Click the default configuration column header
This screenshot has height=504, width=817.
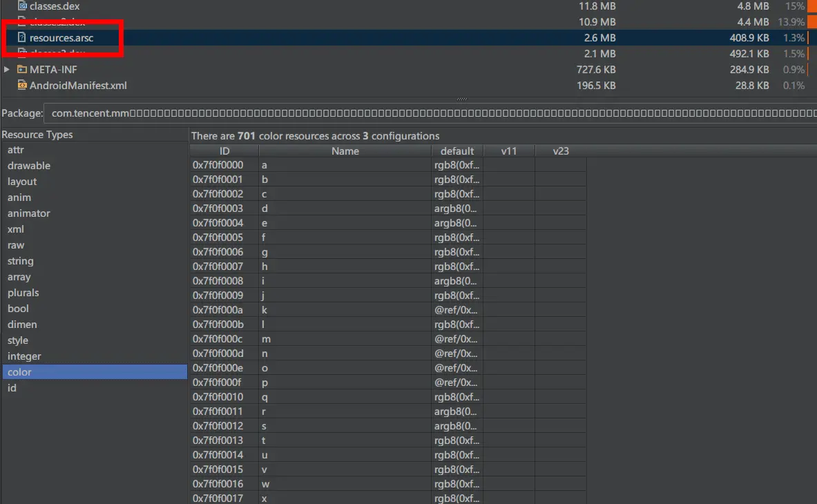point(457,151)
